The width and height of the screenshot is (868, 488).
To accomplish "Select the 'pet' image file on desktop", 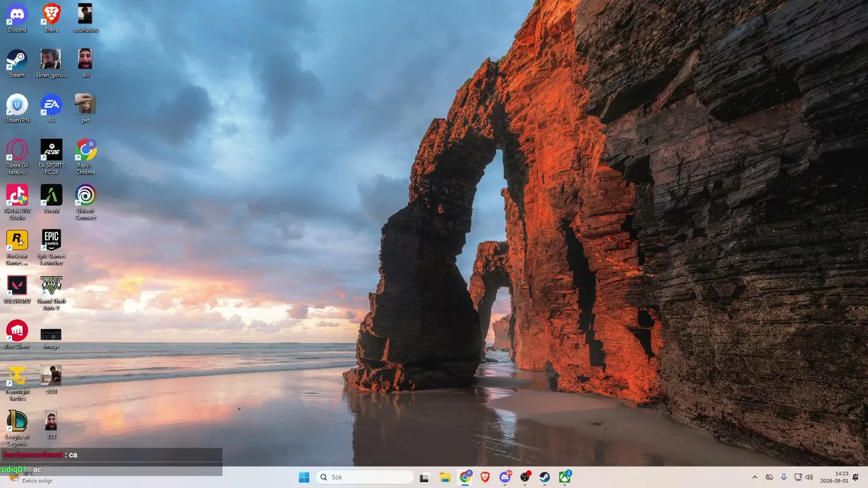I will tap(86, 108).
